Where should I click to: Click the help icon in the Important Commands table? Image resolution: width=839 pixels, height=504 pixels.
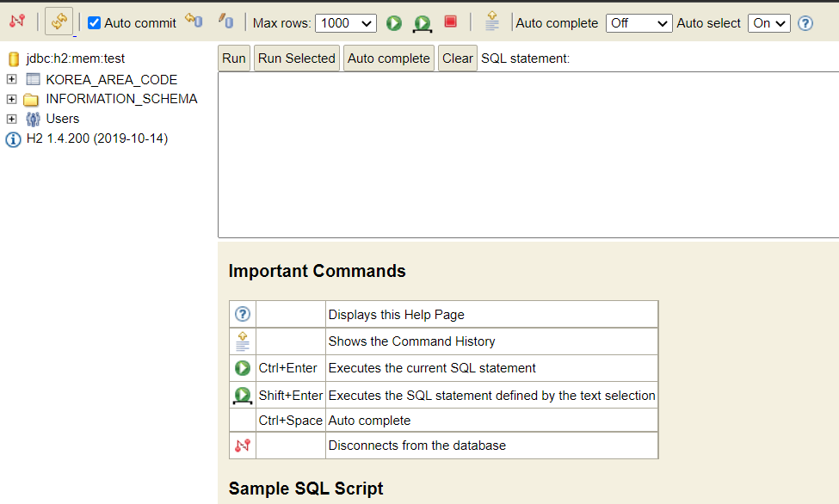243,314
